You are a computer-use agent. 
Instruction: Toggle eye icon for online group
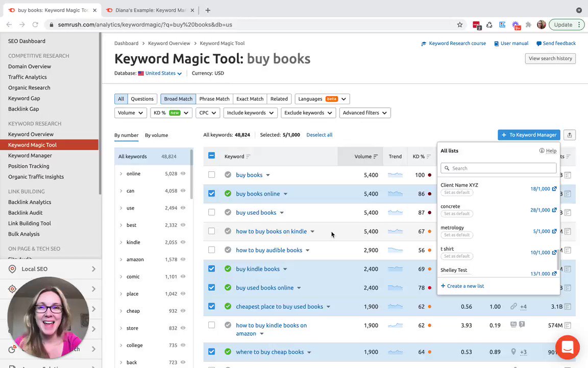183,173
